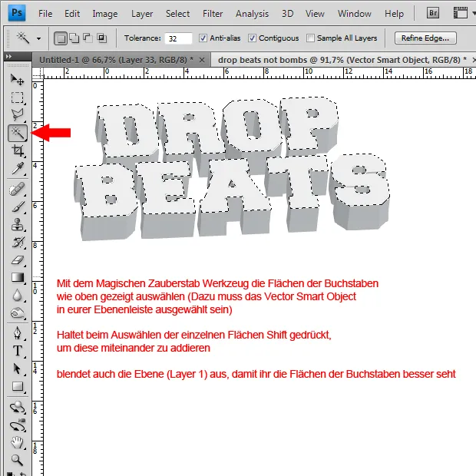Switch to the Untitled-1 document tab

tap(115, 59)
